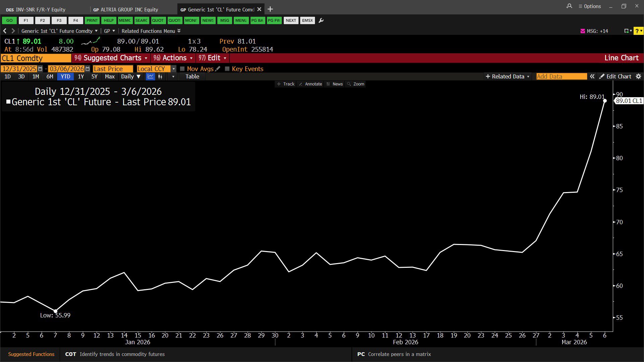Select the line chart type icon
The image size is (644, 362).
[x=150, y=76]
